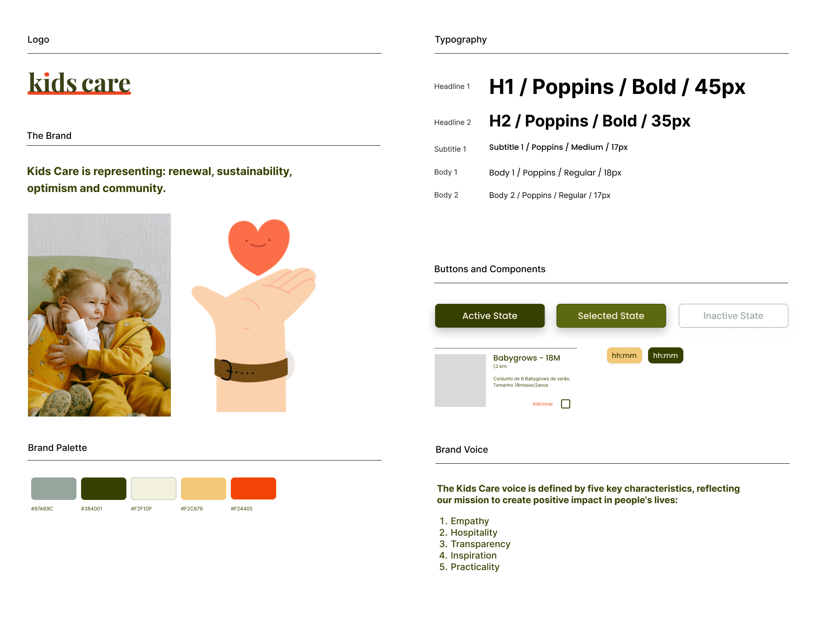840x631 pixels.
Task: Click the photo of two hugging children
Action: [x=99, y=315]
